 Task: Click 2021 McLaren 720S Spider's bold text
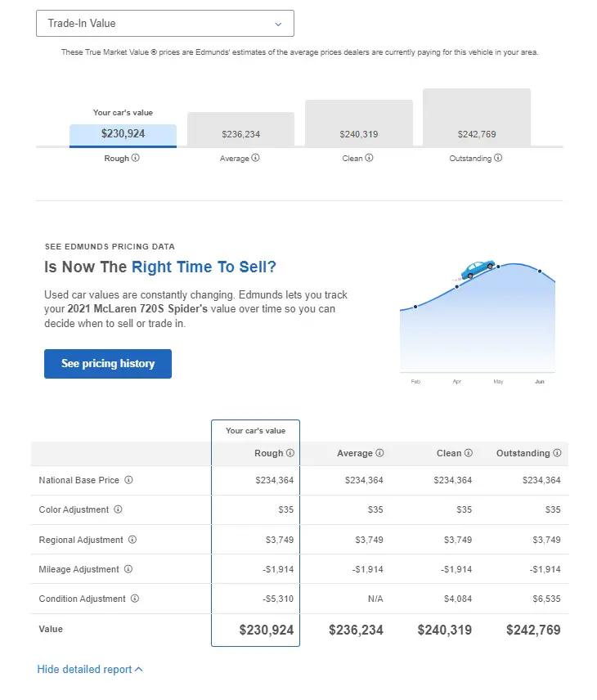point(137,309)
